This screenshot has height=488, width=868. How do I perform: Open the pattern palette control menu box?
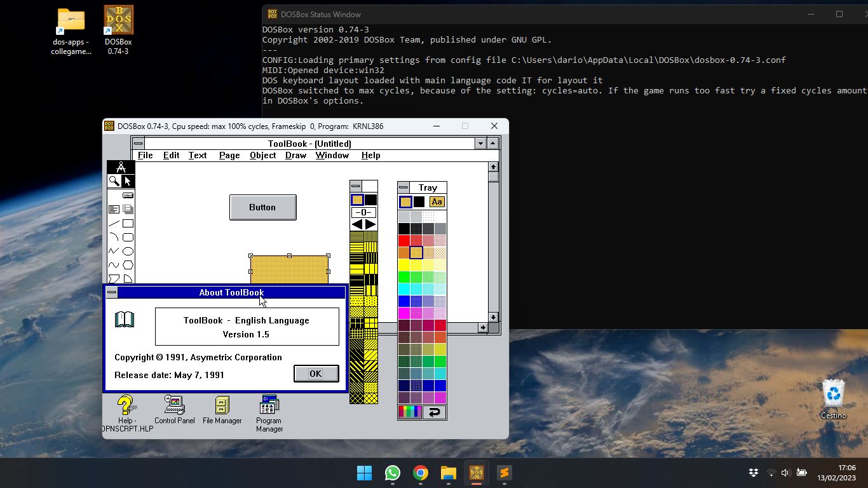tap(356, 187)
